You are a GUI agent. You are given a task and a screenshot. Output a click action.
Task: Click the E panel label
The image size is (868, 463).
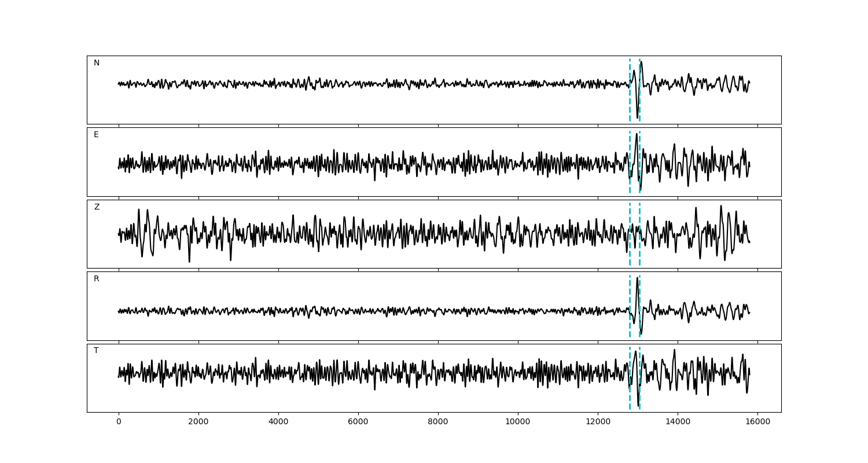coord(96,135)
